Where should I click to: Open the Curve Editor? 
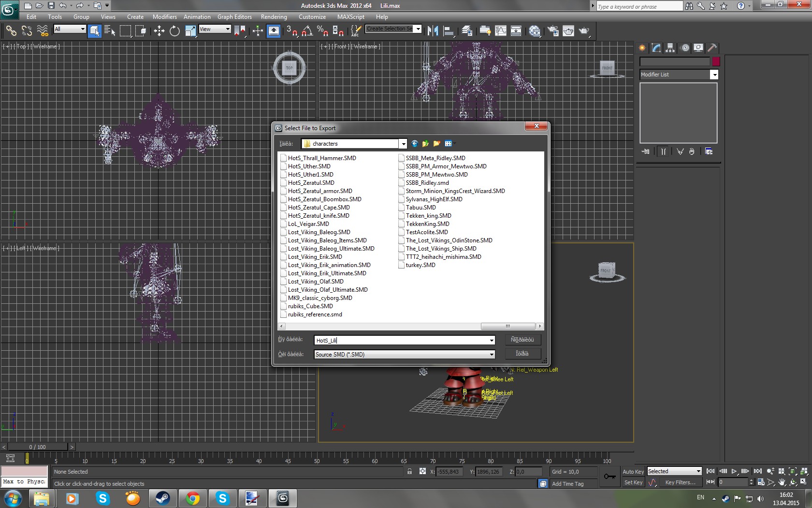coord(501,31)
